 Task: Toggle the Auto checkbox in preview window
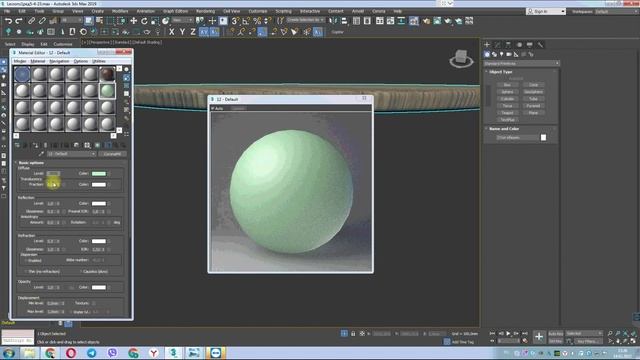click(213, 108)
